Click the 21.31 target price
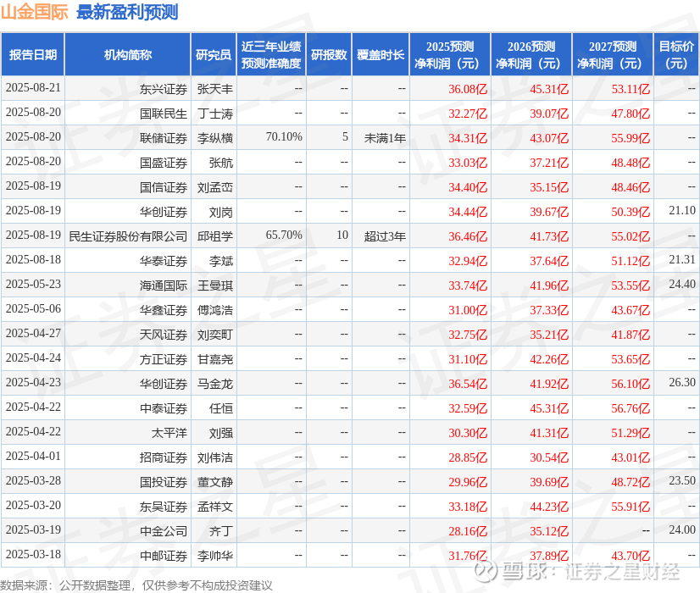The width and height of the screenshot is (700, 593). tap(682, 260)
